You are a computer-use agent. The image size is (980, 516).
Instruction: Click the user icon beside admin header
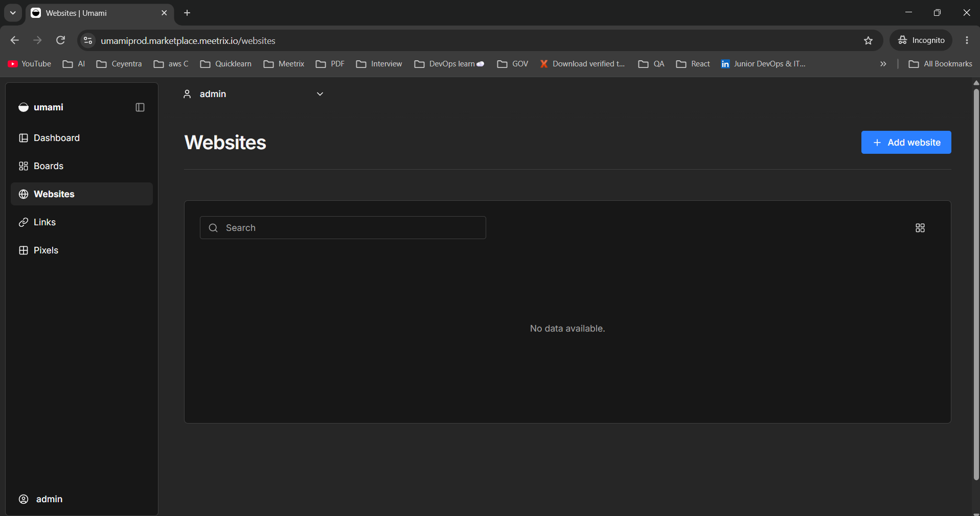[x=187, y=94]
